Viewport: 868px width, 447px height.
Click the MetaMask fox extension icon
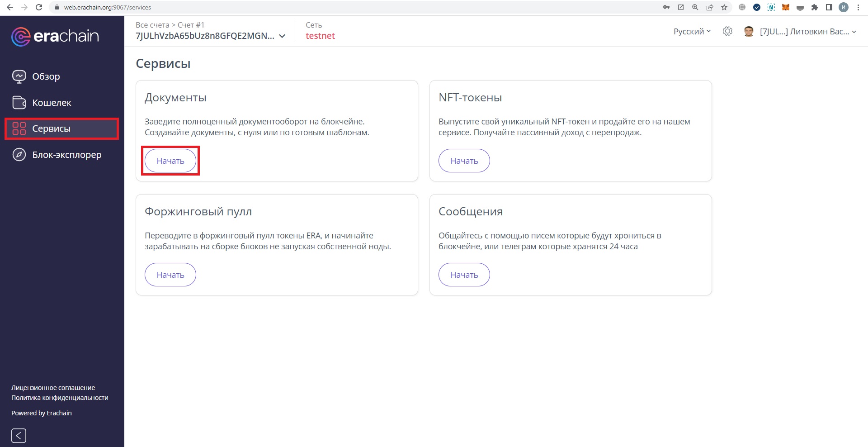(786, 7)
